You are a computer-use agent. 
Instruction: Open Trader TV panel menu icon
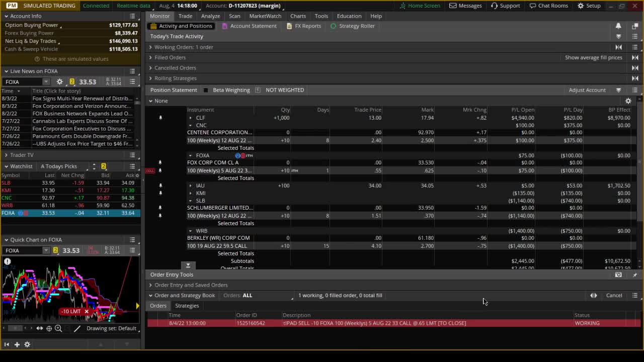[x=132, y=155]
